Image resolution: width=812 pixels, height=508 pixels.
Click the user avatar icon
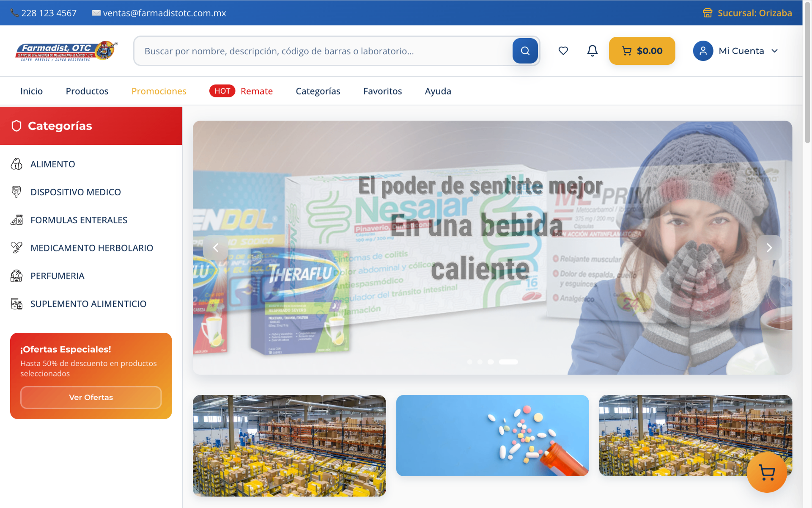703,51
